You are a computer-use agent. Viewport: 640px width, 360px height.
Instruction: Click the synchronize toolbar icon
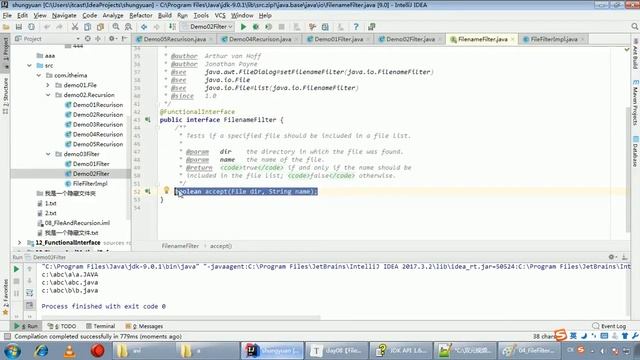[x=31, y=27]
